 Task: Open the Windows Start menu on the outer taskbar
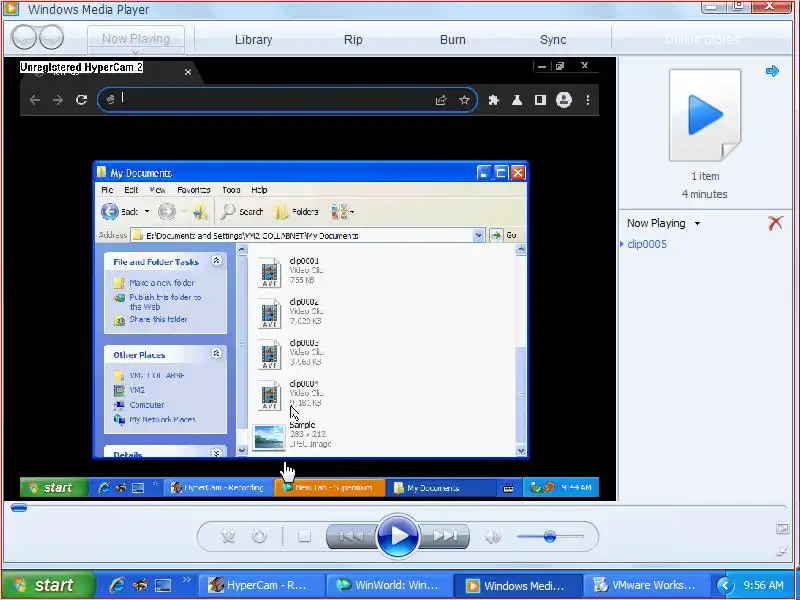pos(49,585)
